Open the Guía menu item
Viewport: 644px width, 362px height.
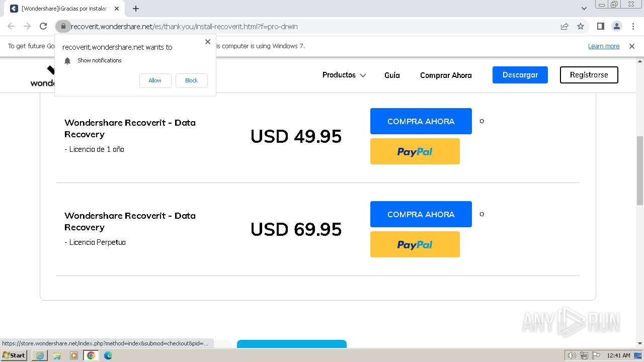392,75
